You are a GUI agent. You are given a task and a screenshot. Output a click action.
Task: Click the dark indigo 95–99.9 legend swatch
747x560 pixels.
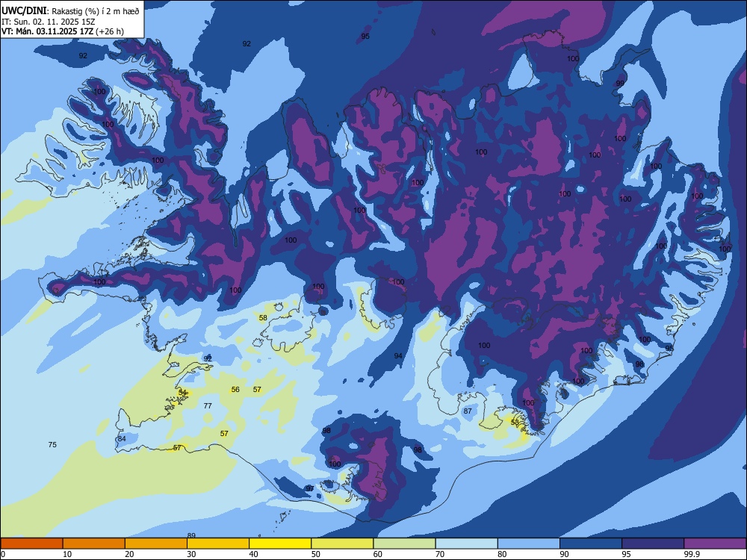pos(653,544)
